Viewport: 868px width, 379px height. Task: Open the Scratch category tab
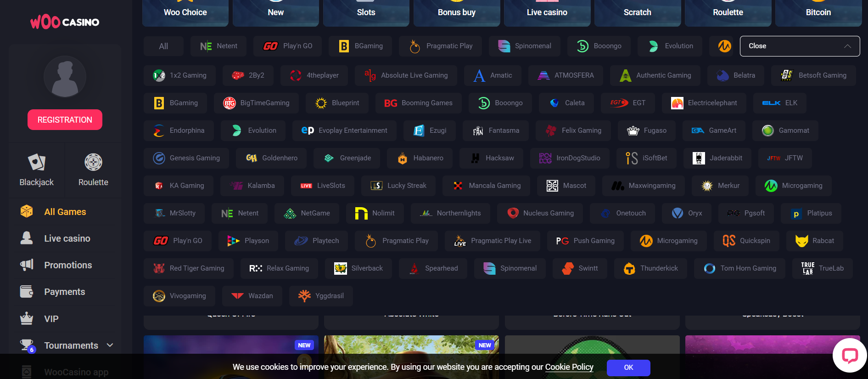pyautogui.click(x=638, y=12)
